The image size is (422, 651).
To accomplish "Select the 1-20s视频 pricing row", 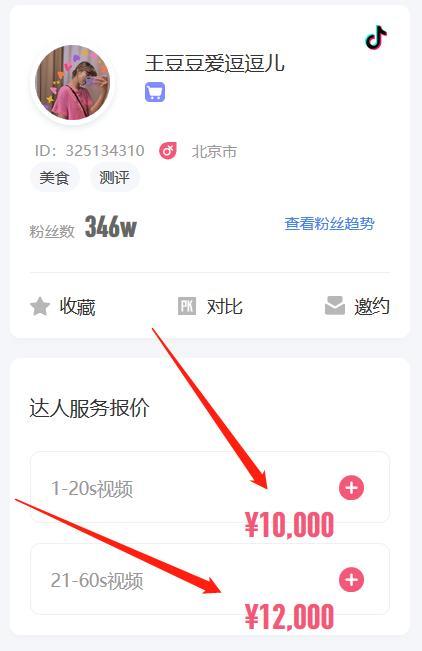I will pos(210,487).
